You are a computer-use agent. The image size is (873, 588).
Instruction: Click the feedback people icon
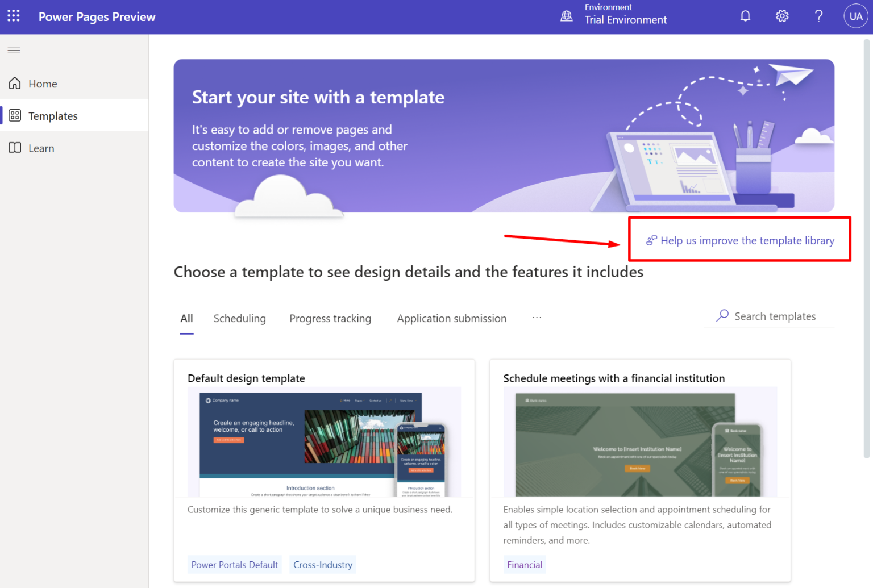pyautogui.click(x=651, y=240)
